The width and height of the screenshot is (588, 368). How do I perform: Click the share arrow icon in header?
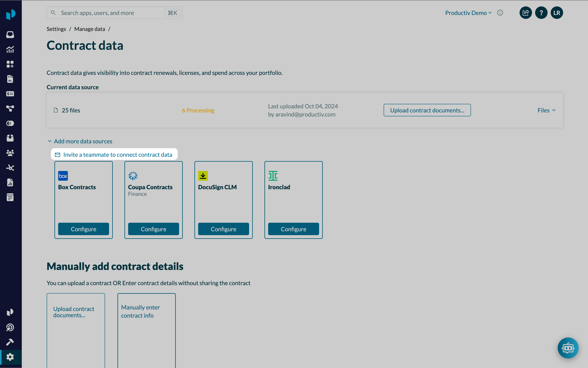point(525,13)
